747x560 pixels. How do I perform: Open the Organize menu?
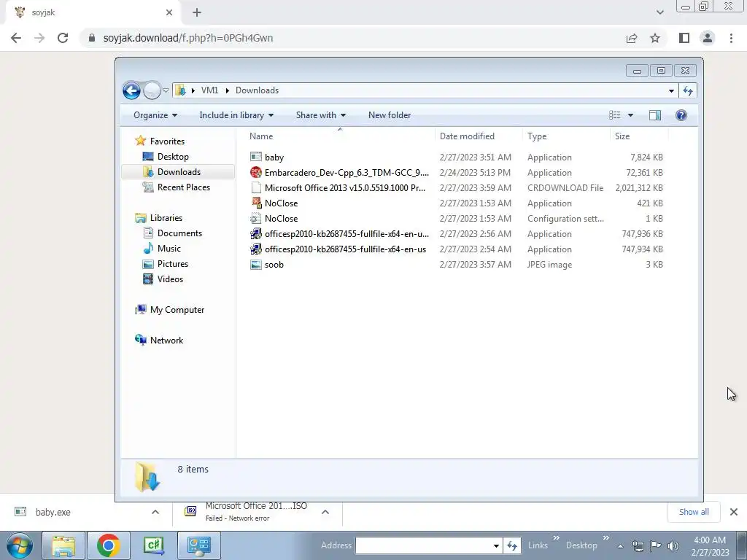point(155,115)
